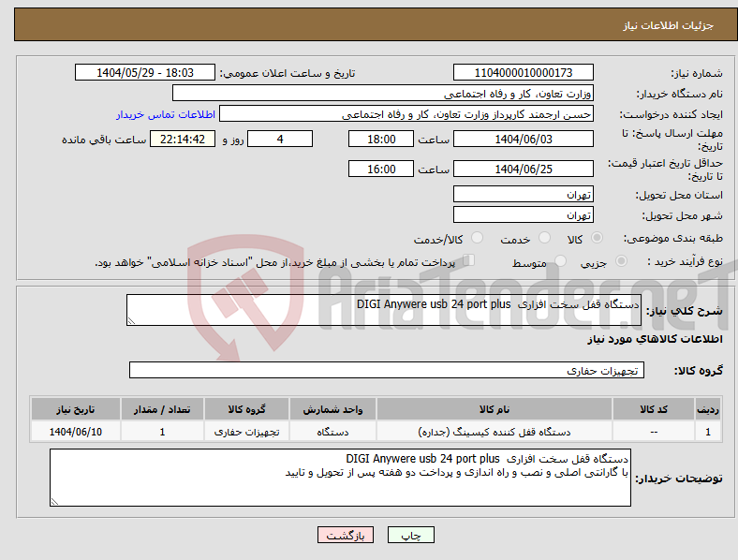The image size is (738, 560).
Task: Click the validity time field 16:00
Action: tap(381, 169)
